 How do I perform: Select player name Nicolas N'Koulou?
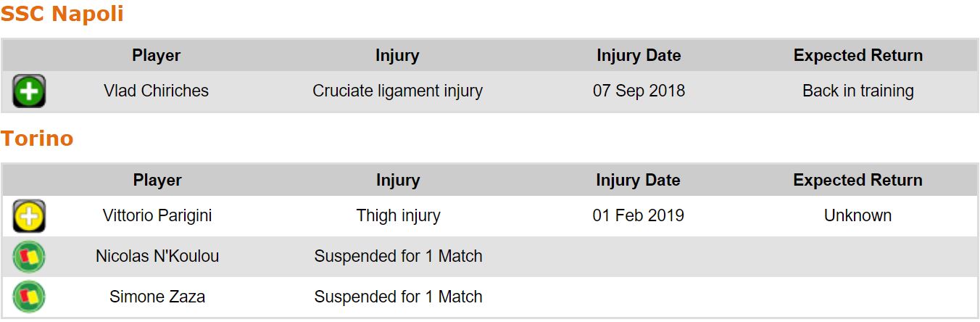pyautogui.click(x=157, y=257)
